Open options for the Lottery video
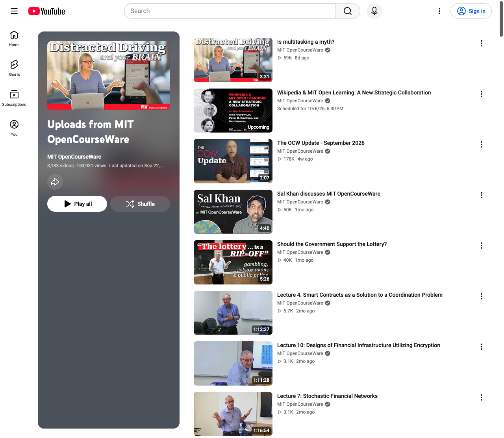Screen dimensions: 504x438 [x=482, y=246]
